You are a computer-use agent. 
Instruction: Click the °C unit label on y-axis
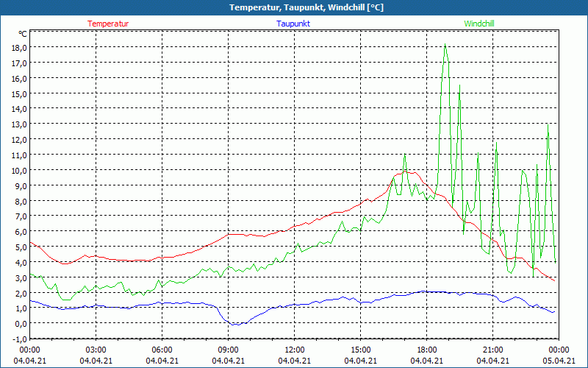pos(23,34)
